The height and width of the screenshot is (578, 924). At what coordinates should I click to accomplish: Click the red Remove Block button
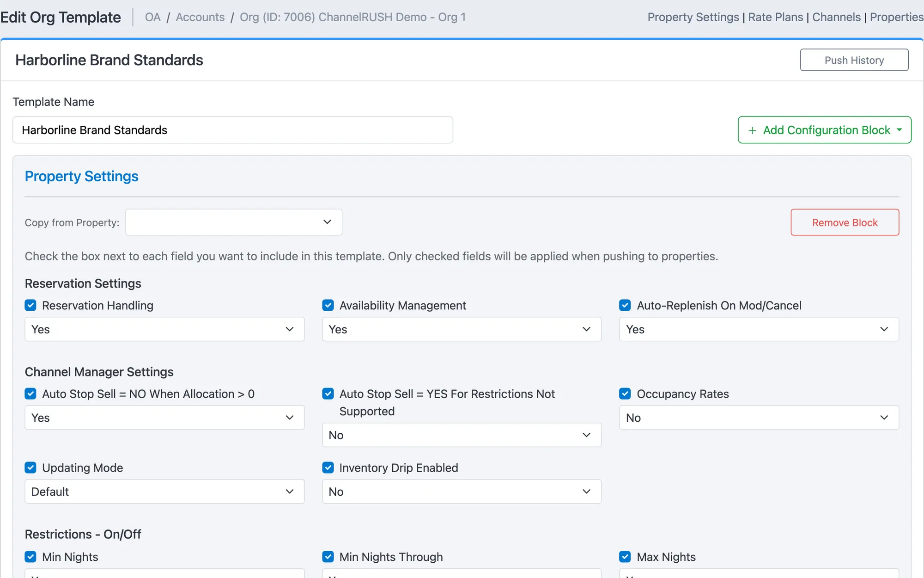[845, 222]
